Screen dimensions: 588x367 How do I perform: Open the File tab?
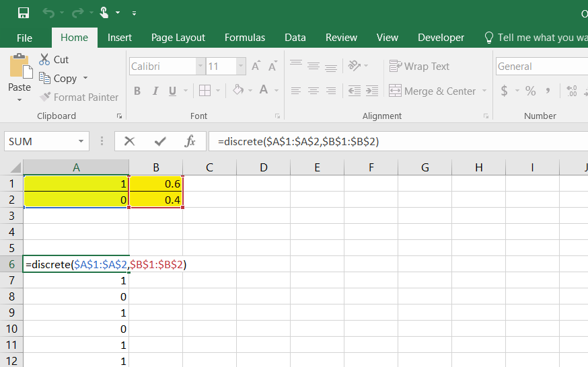24,38
